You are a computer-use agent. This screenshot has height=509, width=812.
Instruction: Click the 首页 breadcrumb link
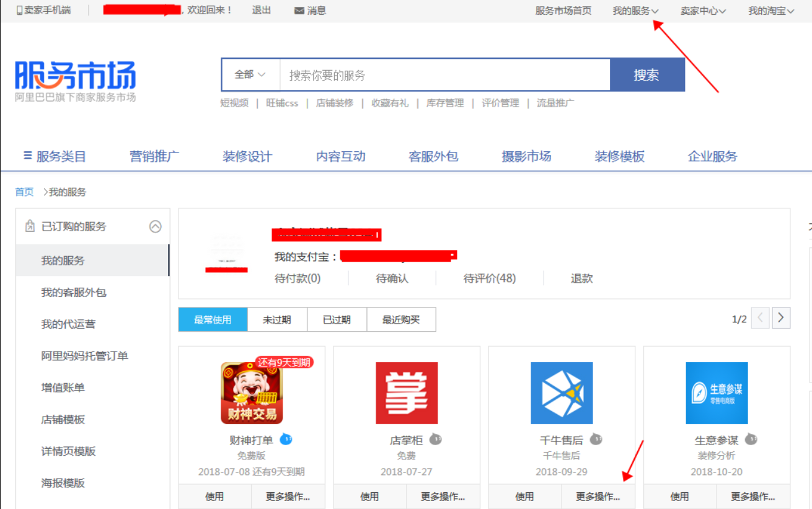pyautogui.click(x=24, y=192)
